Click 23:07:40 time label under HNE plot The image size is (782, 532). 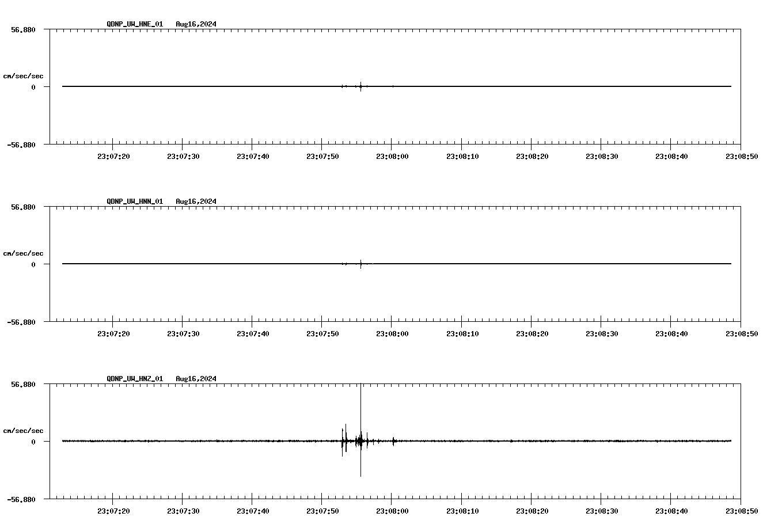pyautogui.click(x=253, y=156)
